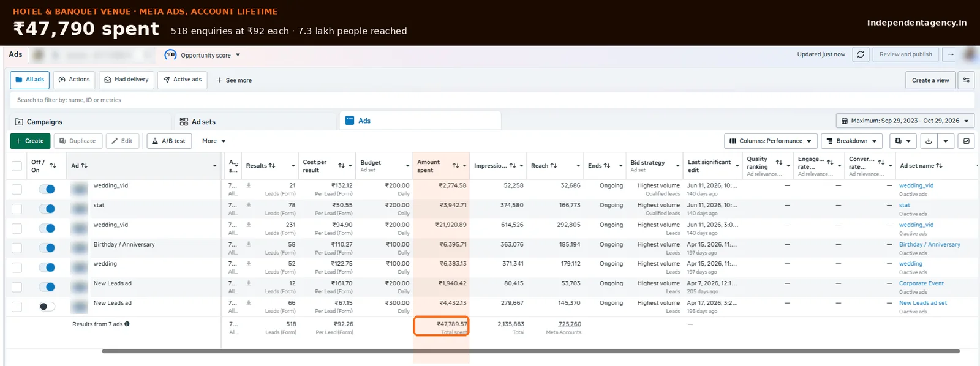Switch to the Ad sets tab

click(256, 122)
